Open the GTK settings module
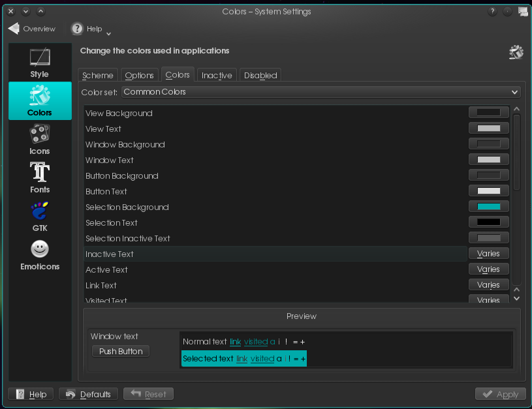 (x=40, y=217)
